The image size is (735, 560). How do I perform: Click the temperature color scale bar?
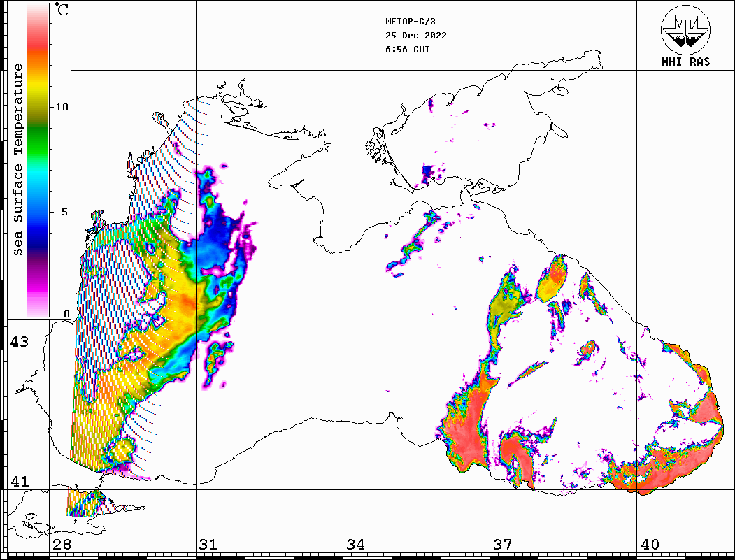tap(38, 161)
